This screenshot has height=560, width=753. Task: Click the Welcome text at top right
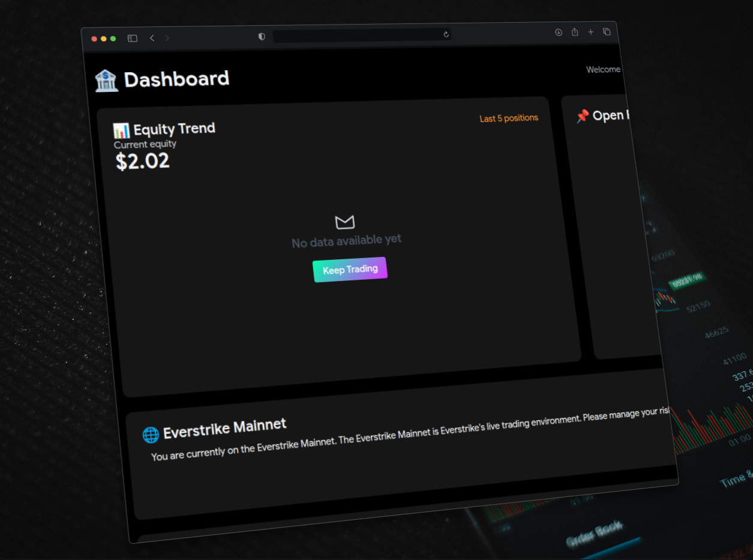point(602,69)
